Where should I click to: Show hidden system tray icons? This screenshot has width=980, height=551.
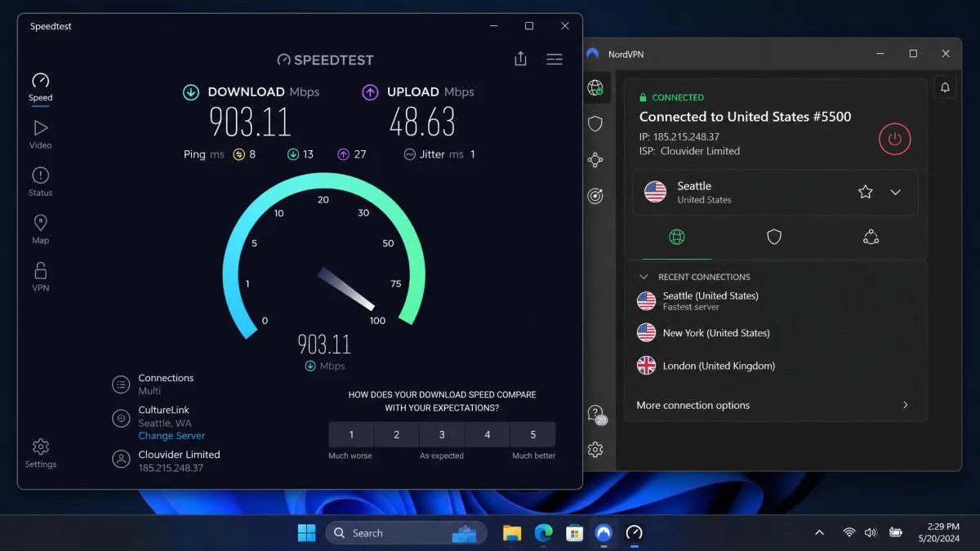[819, 533]
